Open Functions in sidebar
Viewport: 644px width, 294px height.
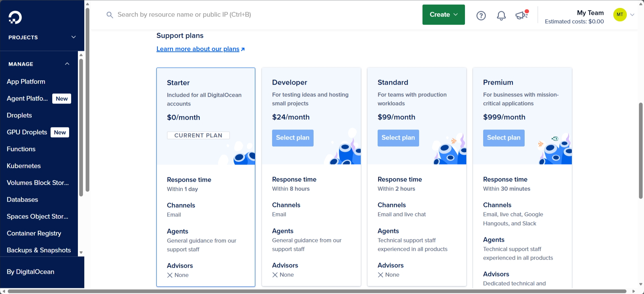[21, 149]
